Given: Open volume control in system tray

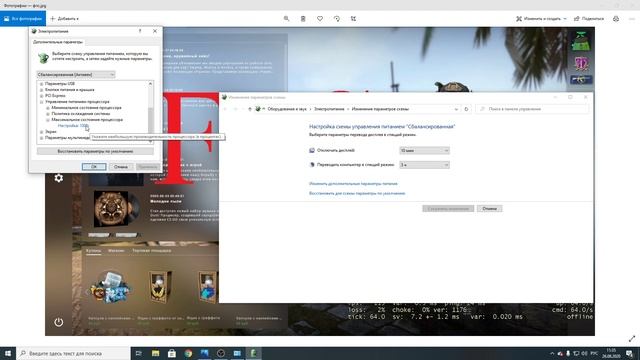Looking at the screenshot, I should click(x=584, y=353).
